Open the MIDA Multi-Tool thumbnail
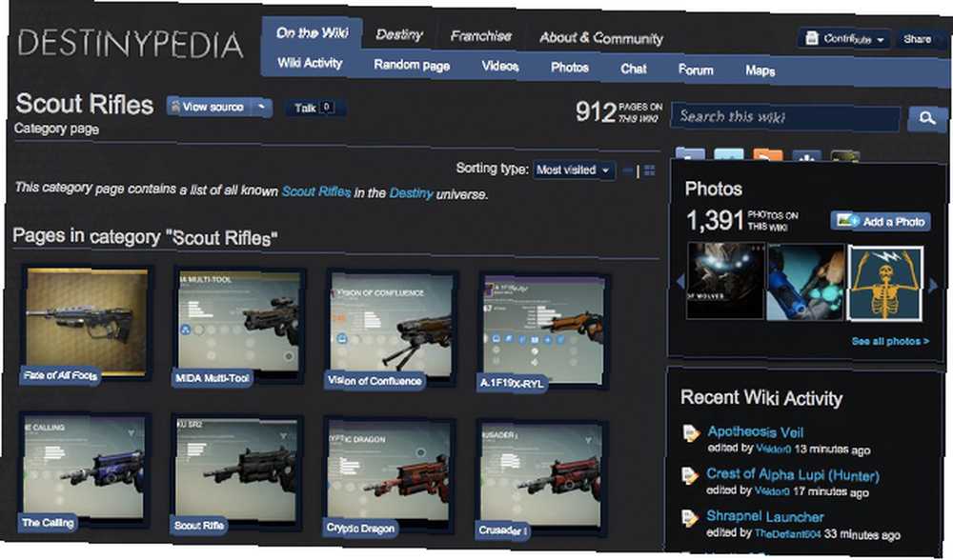Image resolution: width=953 pixels, height=560 pixels. point(238,328)
